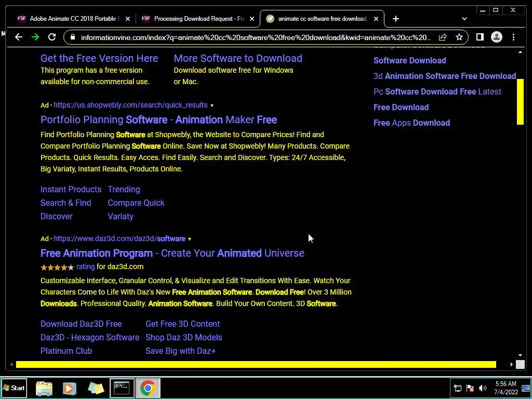Bookmark this page with the star
The image size is (532, 399).
pos(459,37)
